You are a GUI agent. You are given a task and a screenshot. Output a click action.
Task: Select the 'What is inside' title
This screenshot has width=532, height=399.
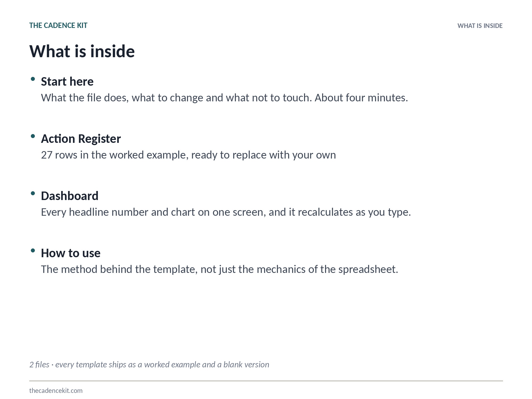(82, 51)
